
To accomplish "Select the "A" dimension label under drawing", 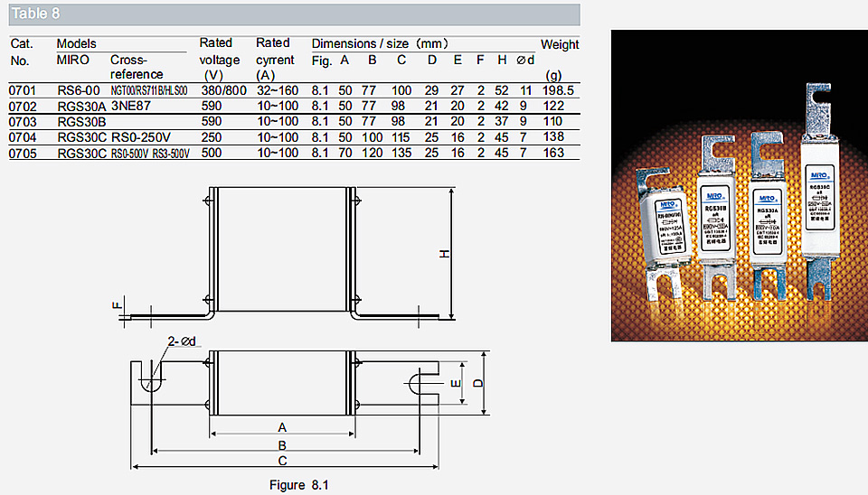I will click(x=282, y=427).
